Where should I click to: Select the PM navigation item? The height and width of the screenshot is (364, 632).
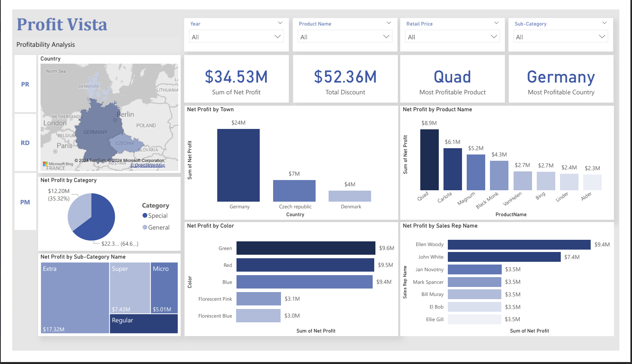(25, 202)
